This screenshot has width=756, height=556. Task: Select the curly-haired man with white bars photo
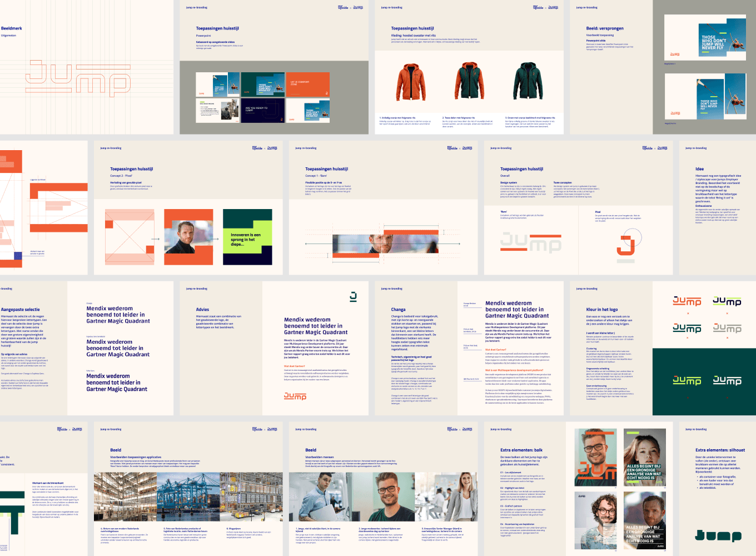(x=596, y=522)
